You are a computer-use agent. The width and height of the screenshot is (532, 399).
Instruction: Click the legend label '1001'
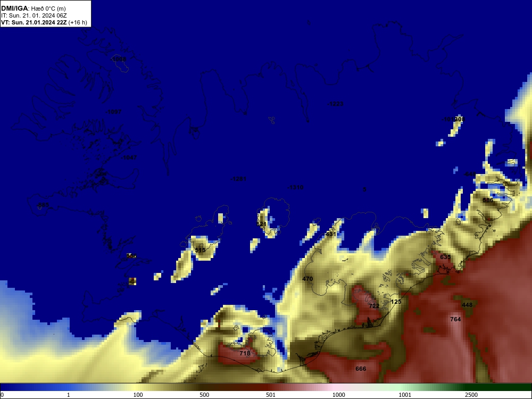(405, 395)
